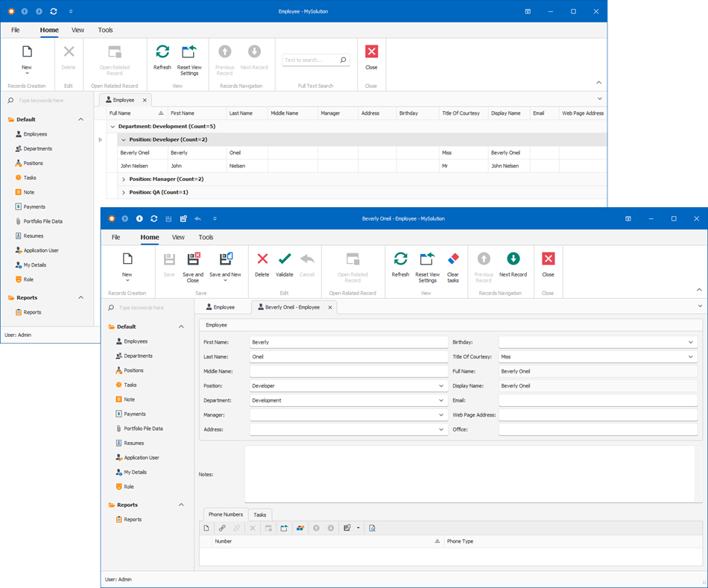Screen dimensions: 708x588
Task: Click the magnifier icon in the Full Text Search box
Action: pyautogui.click(x=343, y=60)
